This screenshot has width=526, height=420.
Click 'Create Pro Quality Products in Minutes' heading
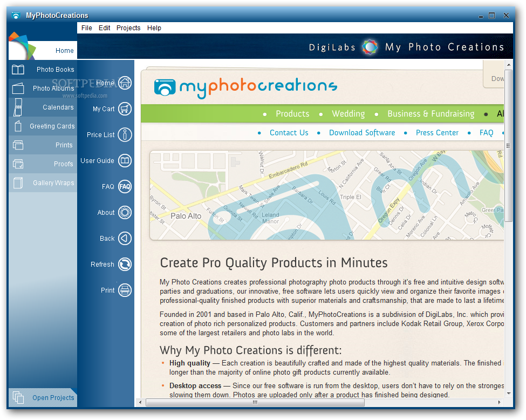[274, 263]
